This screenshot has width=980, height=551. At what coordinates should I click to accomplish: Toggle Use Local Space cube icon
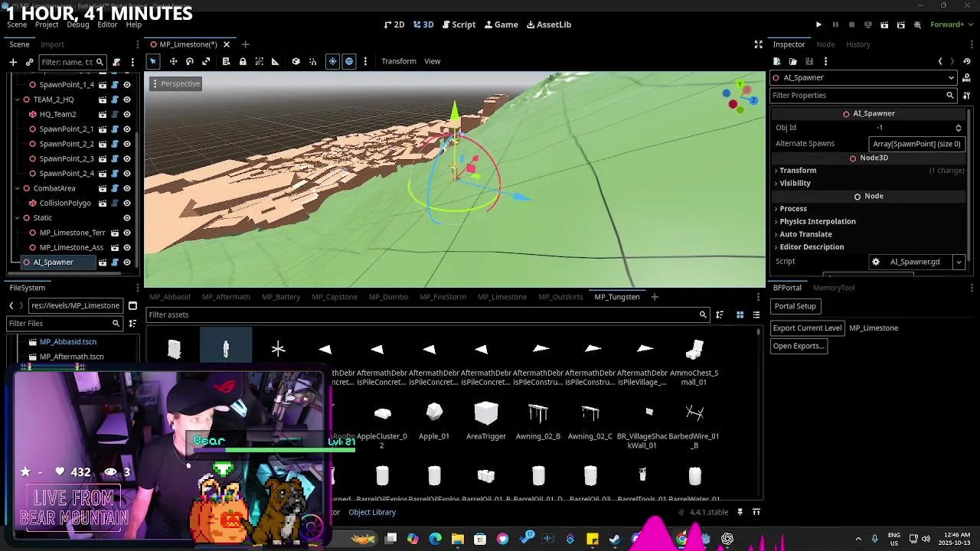click(x=296, y=61)
